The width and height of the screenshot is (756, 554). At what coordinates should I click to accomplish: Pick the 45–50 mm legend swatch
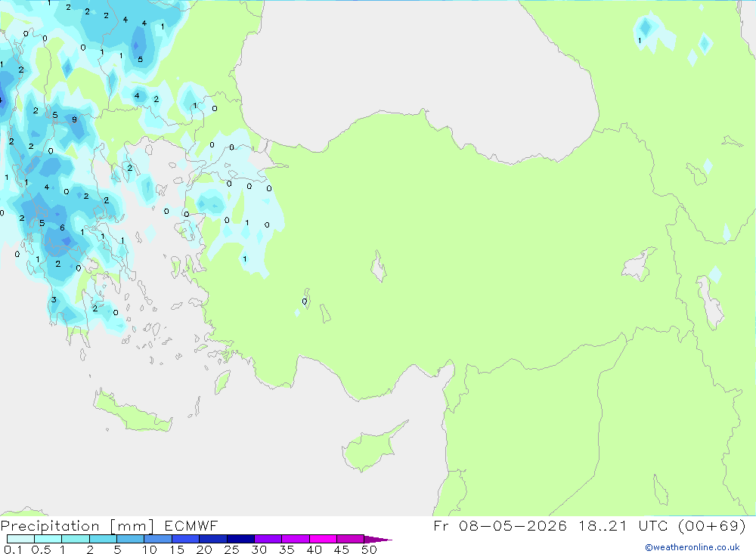pyautogui.click(x=350, y=539)
